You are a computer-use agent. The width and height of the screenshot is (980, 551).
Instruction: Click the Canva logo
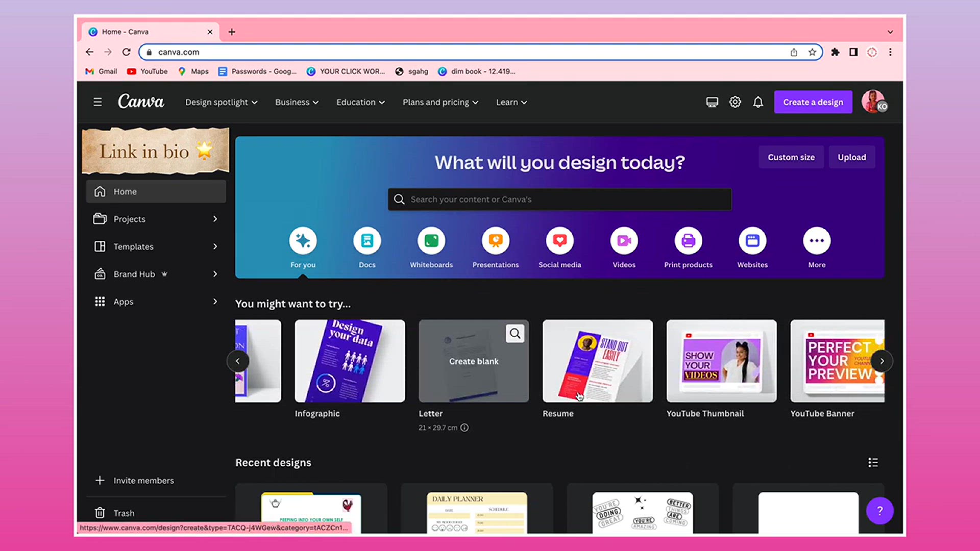141,102
